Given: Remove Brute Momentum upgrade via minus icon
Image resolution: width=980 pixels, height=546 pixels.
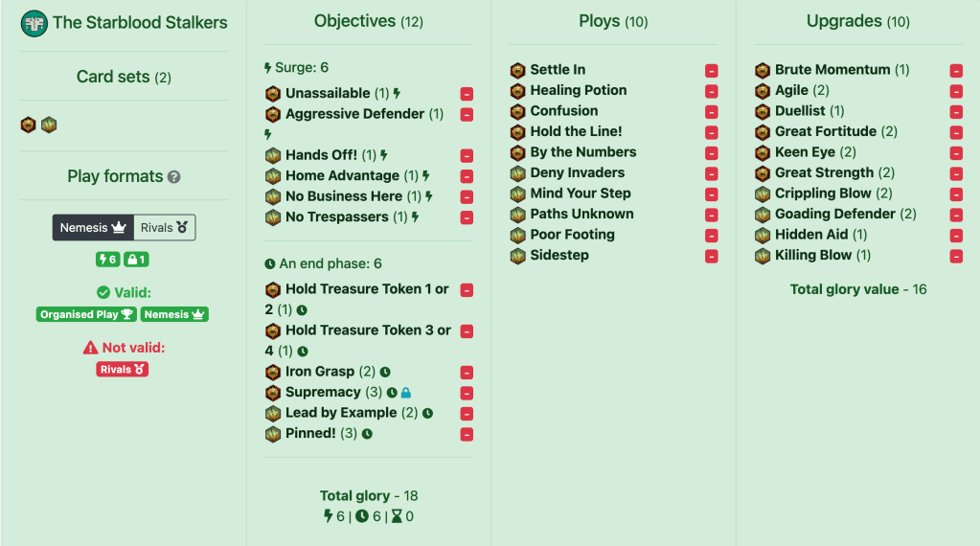Looking at the screenshot, I should [x=956, y=71].
